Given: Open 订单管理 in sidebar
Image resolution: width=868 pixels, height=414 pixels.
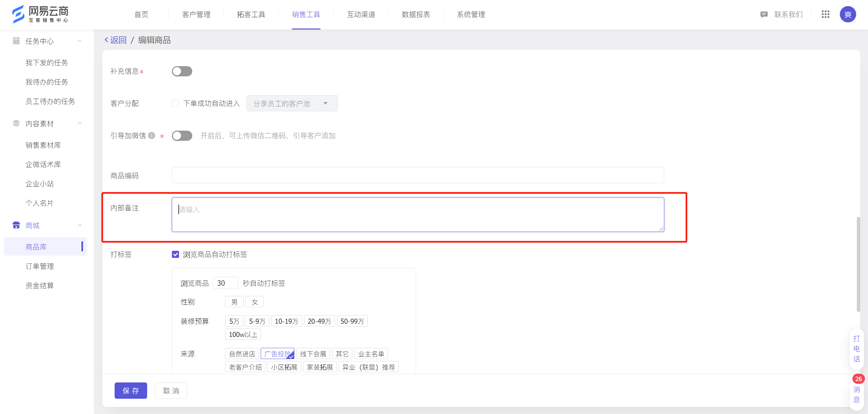Looking at the screenshot, I should [x=40, y=266].
